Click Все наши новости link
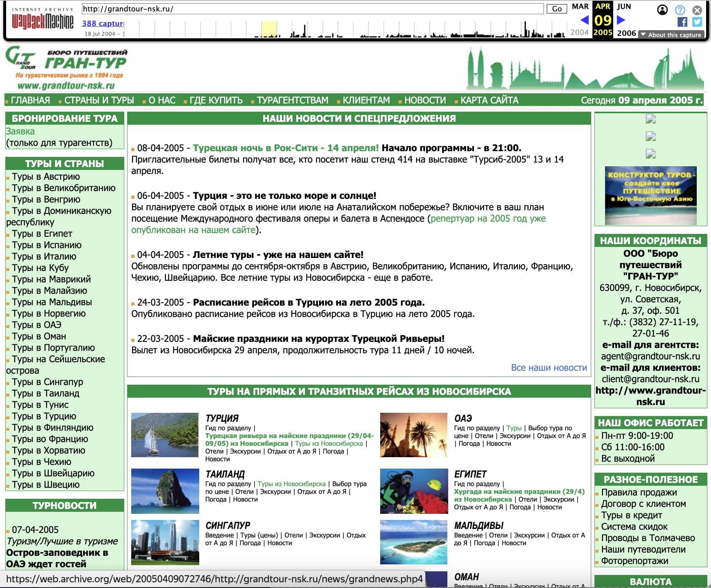 pyautogui.click(x=549, y=368)
